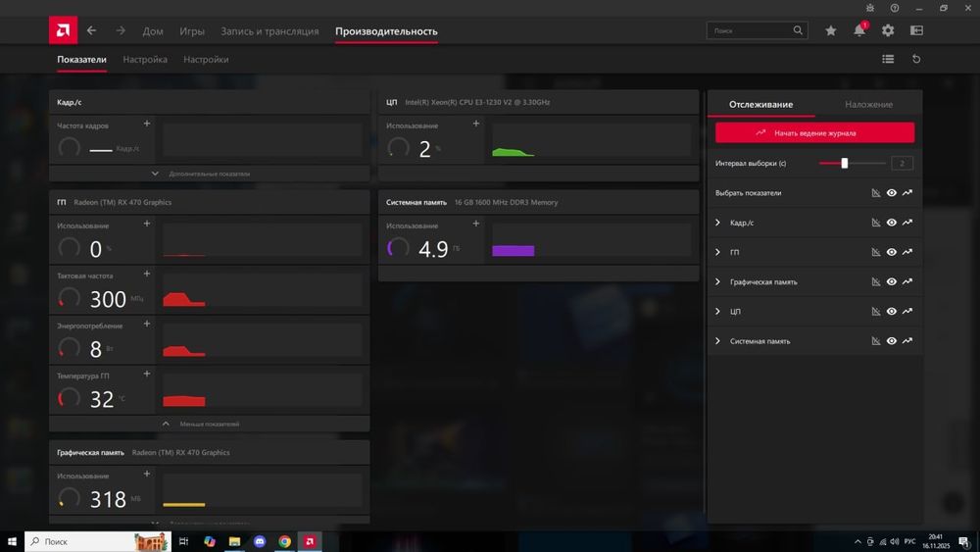980x552 pixels.
Task: Click the Windows taskbar search box
Action: [x=97, y=541]
